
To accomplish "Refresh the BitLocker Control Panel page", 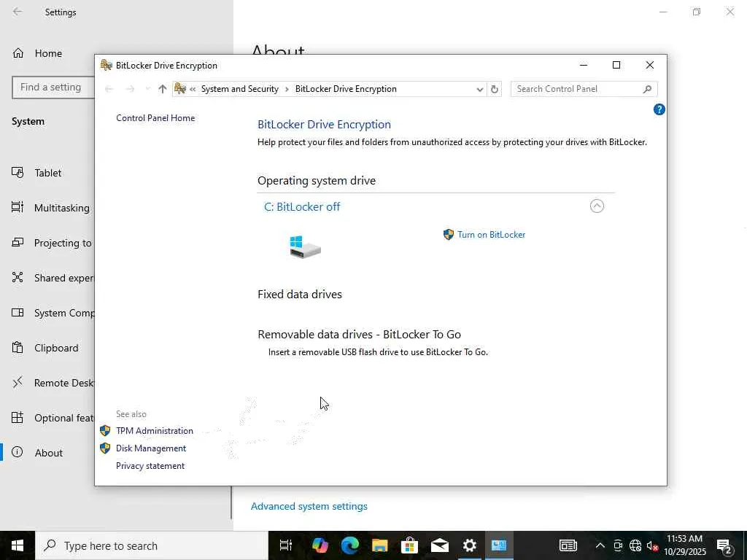I will 495,89.
